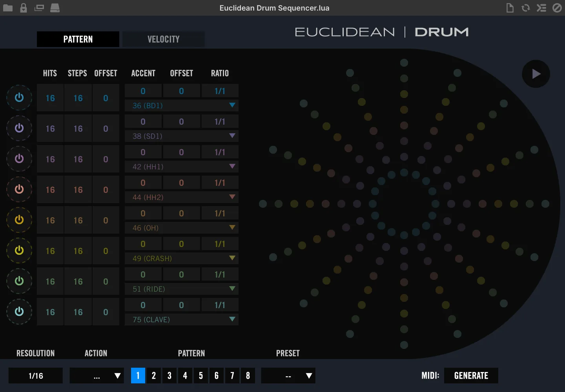Open the 46 (OH) note dropdown

click(182, 228)
